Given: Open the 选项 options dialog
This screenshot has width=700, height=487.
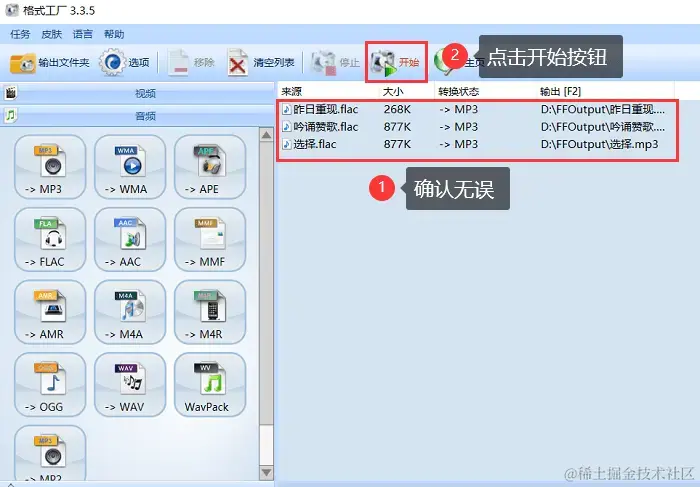Looking at the screenshot, I should [125, 63].
